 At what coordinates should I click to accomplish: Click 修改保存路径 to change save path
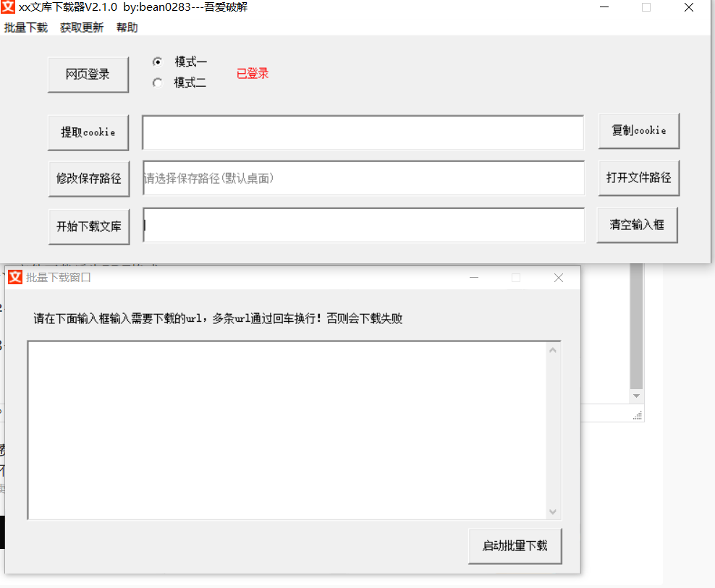coord(89,178)
